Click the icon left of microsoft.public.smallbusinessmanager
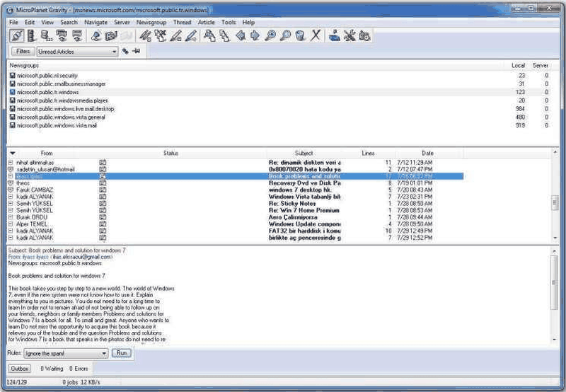The image size is (566, 392). click(x=12, y=83)
